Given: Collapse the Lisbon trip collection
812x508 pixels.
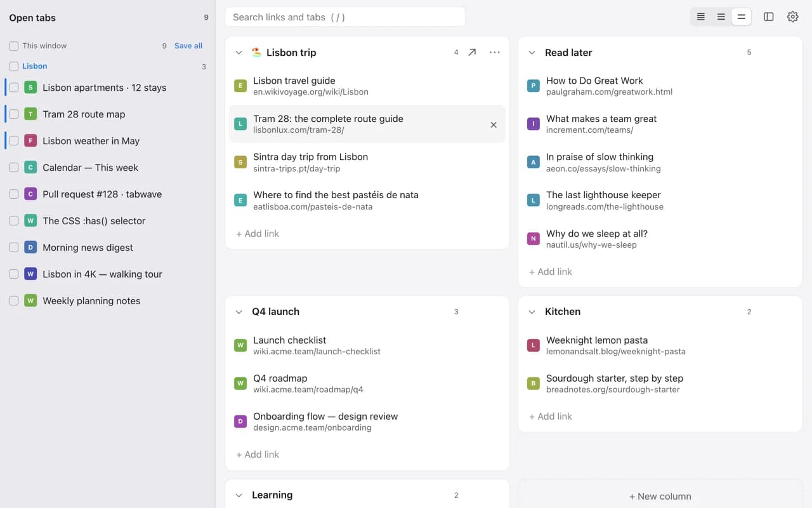Looking at the screenshot, I should point(239,53).
